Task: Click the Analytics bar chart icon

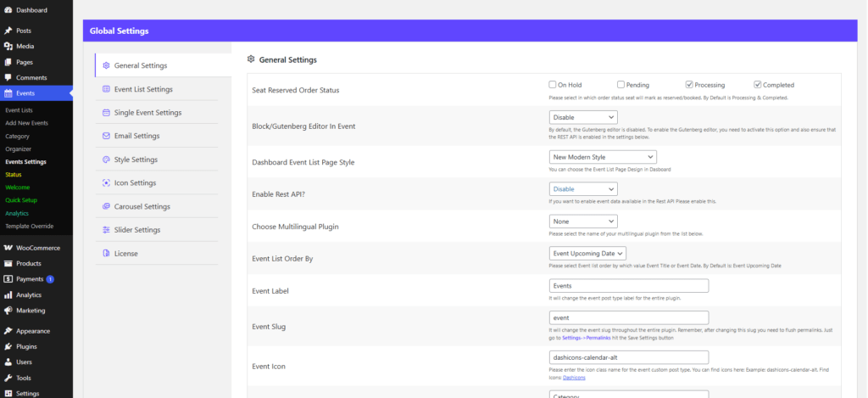Action: coord(8,295)
